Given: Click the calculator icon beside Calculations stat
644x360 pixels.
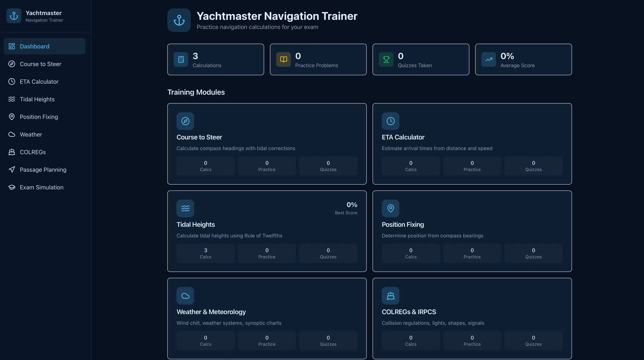Looking at the screenshot, I should point(181,60).
